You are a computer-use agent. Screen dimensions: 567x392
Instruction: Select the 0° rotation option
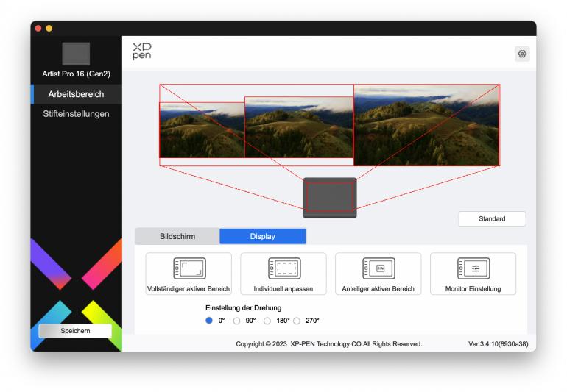click(209, 321)
